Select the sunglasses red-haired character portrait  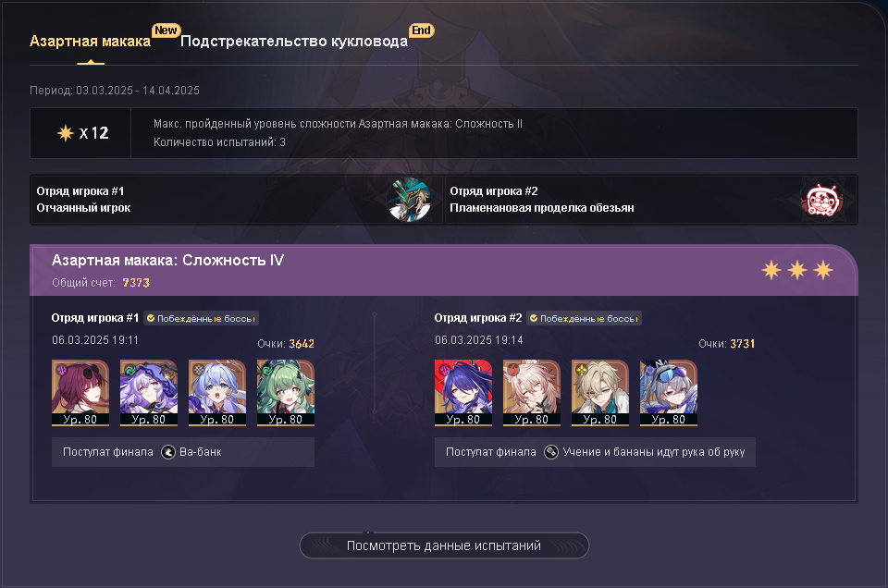80,393
